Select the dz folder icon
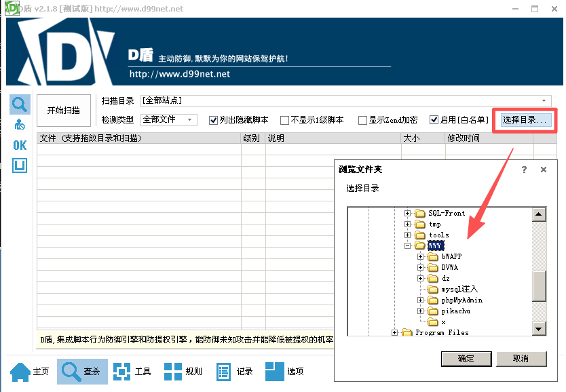 (433, 278)
